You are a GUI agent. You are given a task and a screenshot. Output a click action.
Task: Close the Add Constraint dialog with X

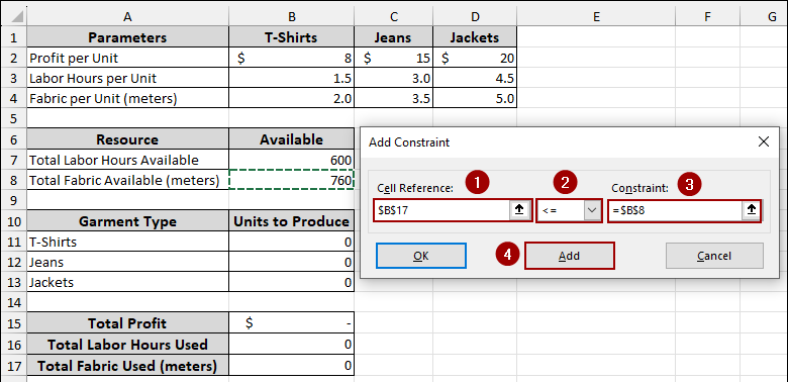click(x=763, y=142)
